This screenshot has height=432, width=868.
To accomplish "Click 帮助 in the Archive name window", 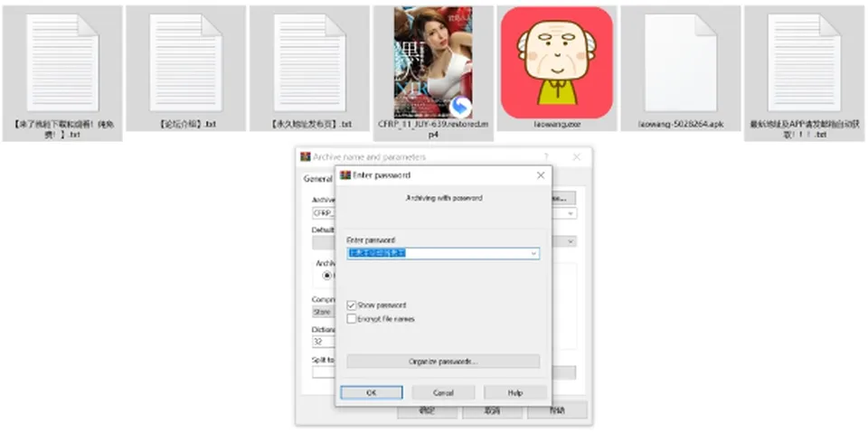I will pyautogui.click(x=558, y=411).
